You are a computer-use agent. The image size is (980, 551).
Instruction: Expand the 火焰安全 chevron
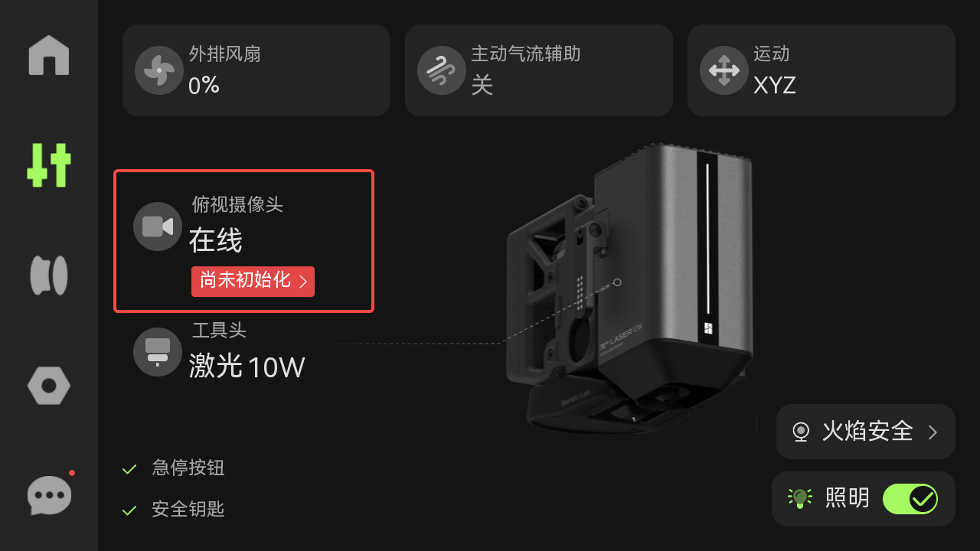(933, 432)
